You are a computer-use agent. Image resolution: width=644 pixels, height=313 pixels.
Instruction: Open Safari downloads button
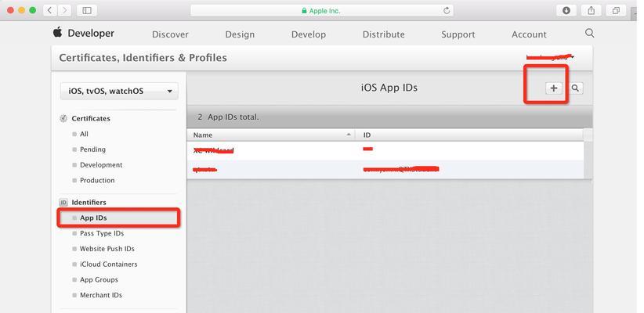click(x=566, y=11)
